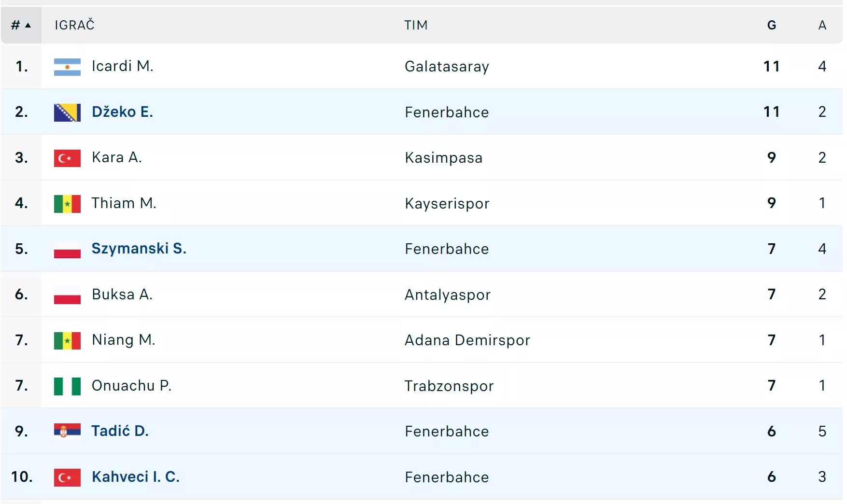The image size is (847, 504).
Task: Open the Galatasaray team page
Action: pyautogui.click(x=447, y=67)
